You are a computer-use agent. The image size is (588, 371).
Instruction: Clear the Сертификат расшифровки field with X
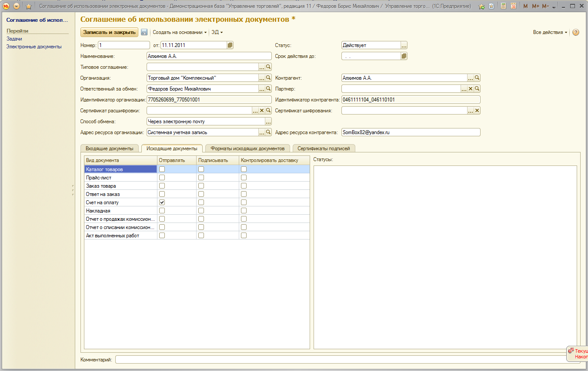262,111
